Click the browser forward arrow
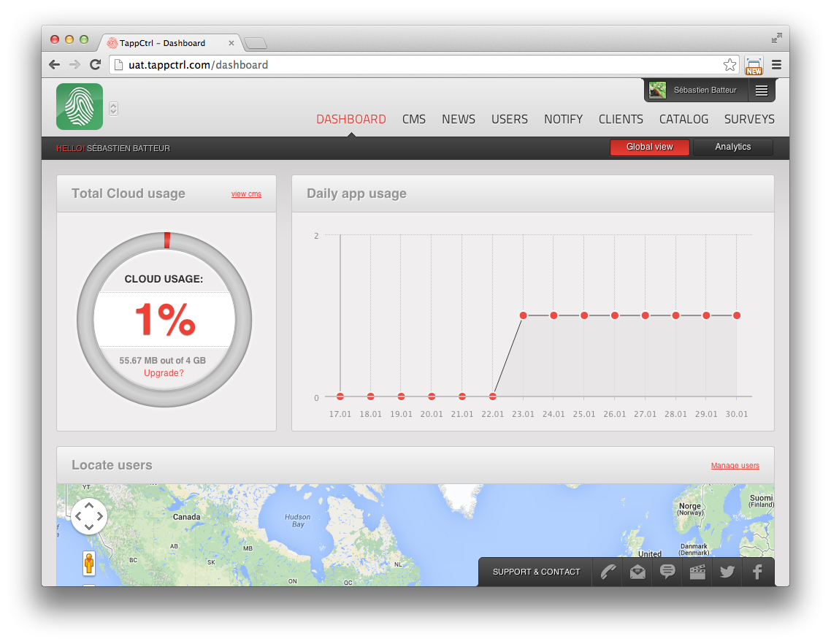This screenshot has height=644, width=831. click(x=74, y=65)
